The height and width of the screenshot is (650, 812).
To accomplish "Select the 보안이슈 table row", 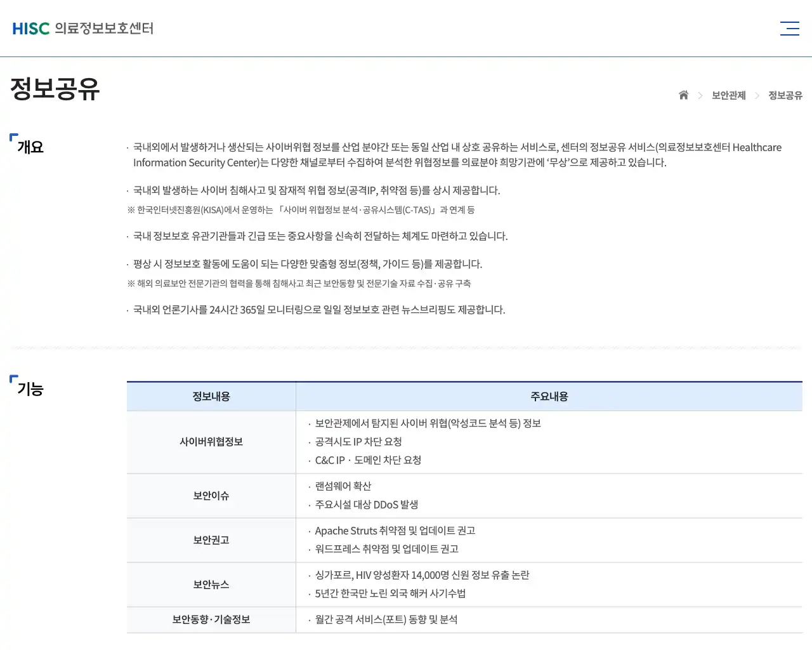I will pyautogui.click(x=211, y=496).
